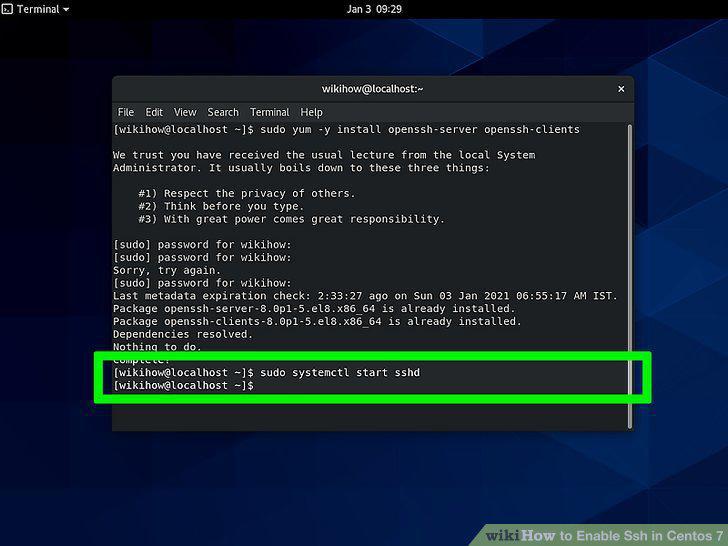
Task: Open the Terminal menu in window menubar
Action: point(269,112)
